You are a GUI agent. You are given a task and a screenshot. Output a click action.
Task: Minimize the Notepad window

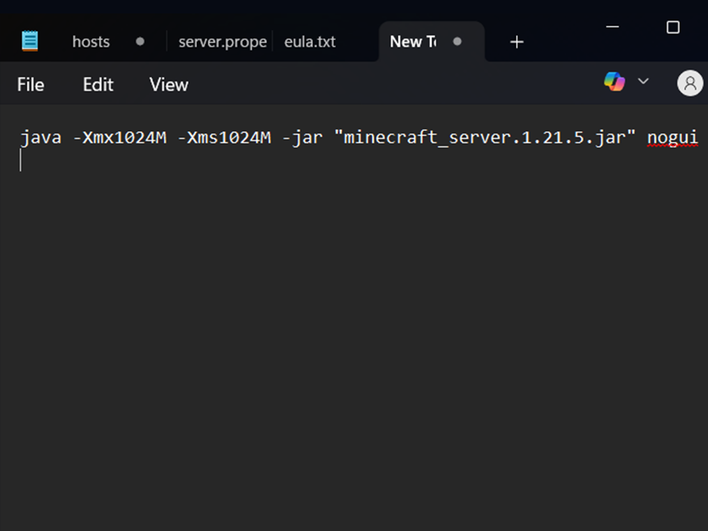click(x=612, y=27)
